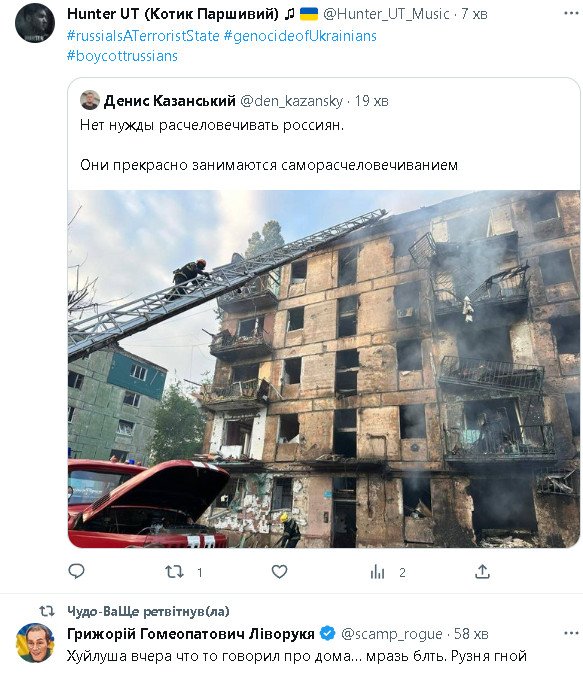Open Грижорій Ліворукя profile avatar
The image size is (583, 674).
coord(35,643)
